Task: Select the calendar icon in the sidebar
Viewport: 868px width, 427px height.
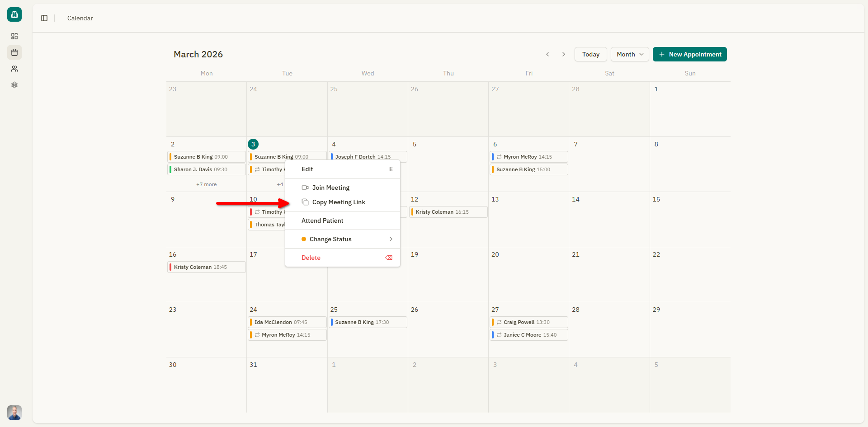Action: coord(14,52)
